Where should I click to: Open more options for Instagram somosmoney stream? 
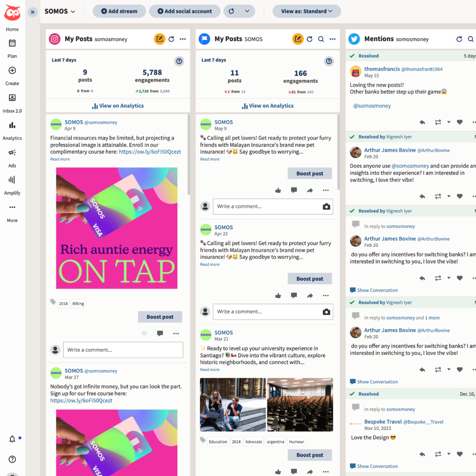tap(183, 39)
